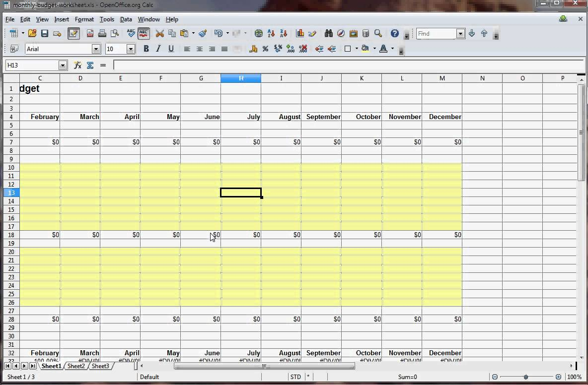
Task: Switch to Sheet2 tab
Action: pyautogui.click(x=75, y=366)
